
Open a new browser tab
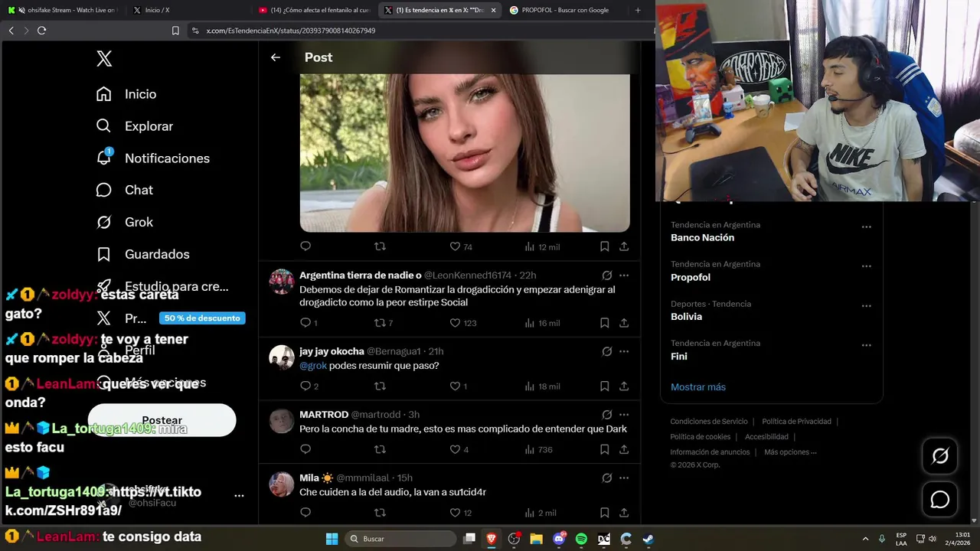click(638, 10)
